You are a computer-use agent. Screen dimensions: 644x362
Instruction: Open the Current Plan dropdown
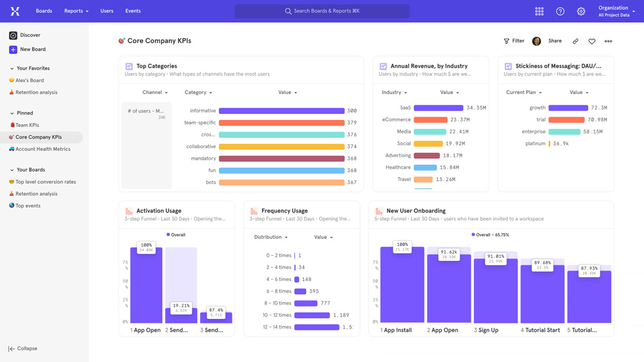click(x=524, y=93)
